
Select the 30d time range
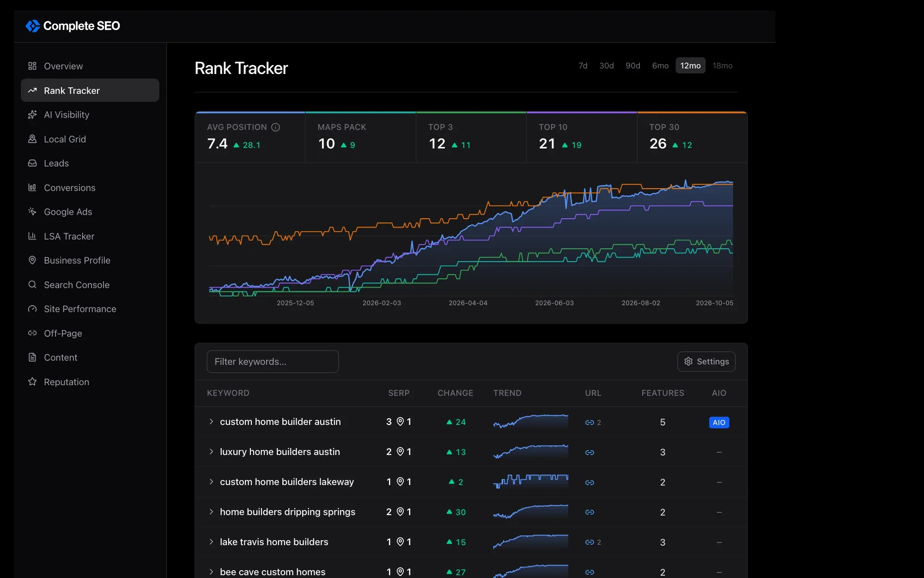pos(607,66)
